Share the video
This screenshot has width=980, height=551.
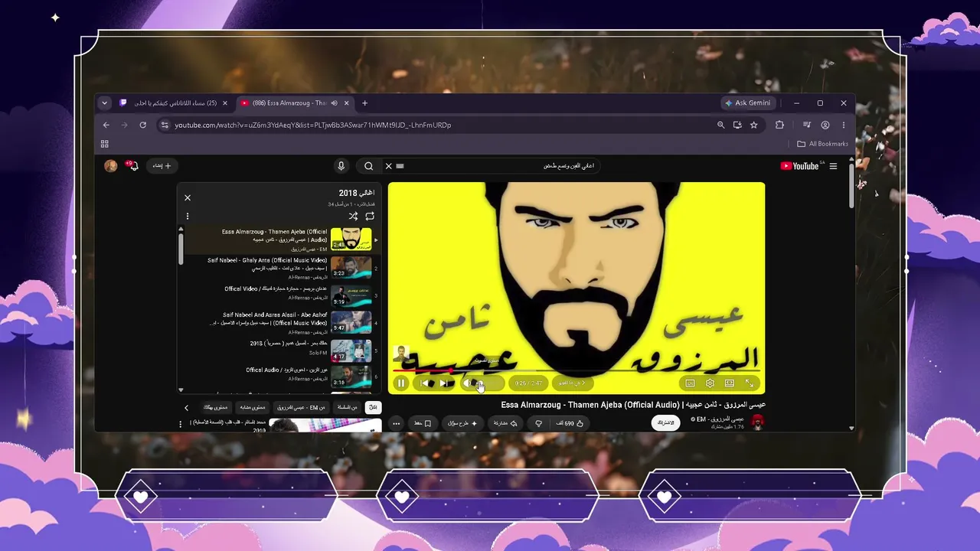(505, 423)
